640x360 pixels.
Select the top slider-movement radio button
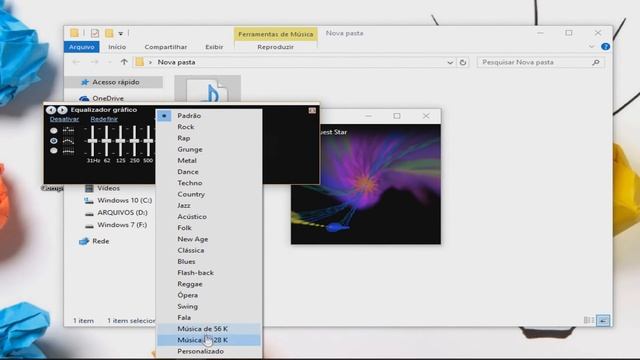click(x=54, y=131)
